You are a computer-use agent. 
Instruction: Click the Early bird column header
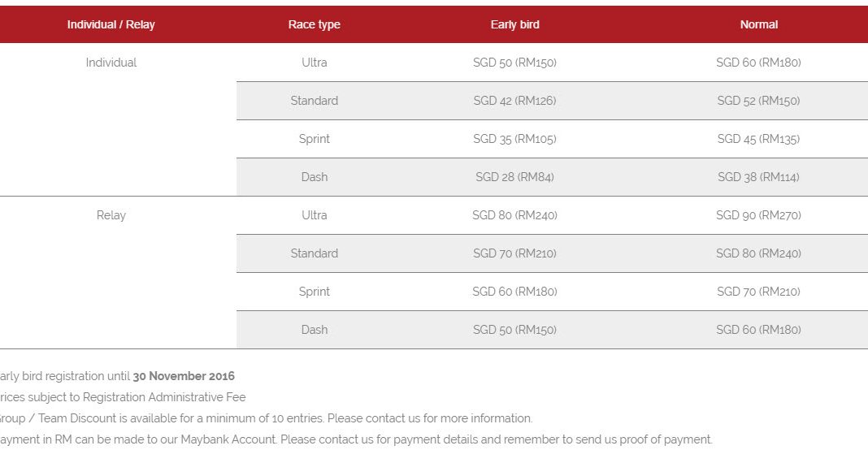pos(514,24)
